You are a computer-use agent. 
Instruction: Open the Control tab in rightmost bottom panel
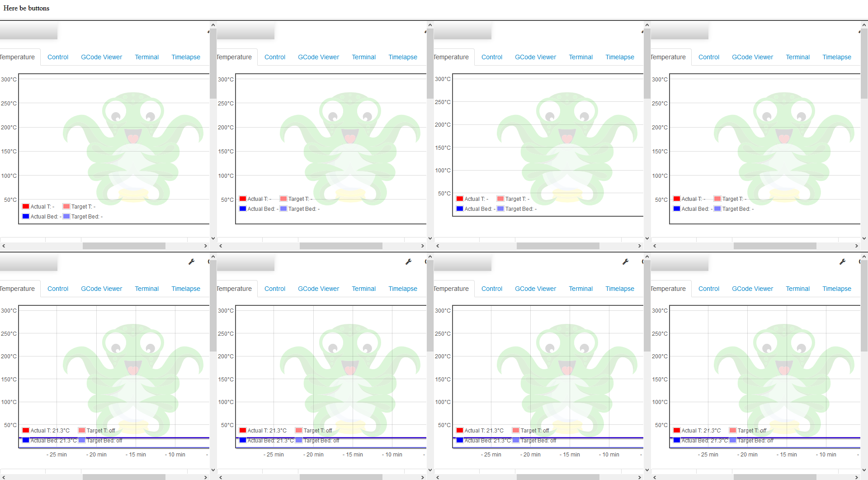tap(708, 288)
